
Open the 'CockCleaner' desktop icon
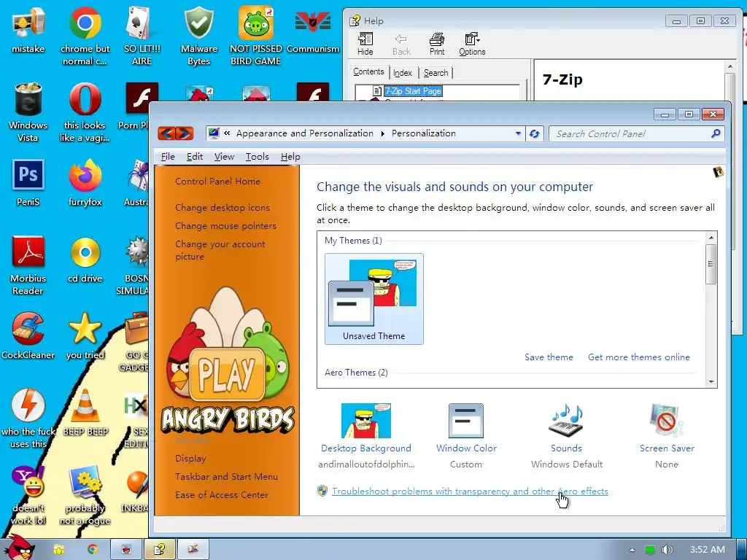pos(28,335)
